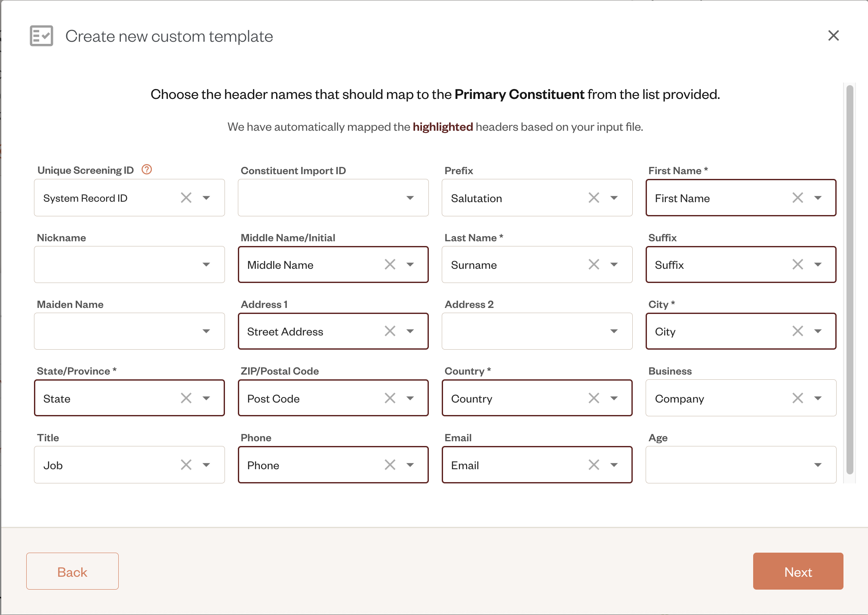The height and width of the screenshot is (615, 868).
Task: Expand the Address 2 dropdown
Action: (x=537, y=331)
